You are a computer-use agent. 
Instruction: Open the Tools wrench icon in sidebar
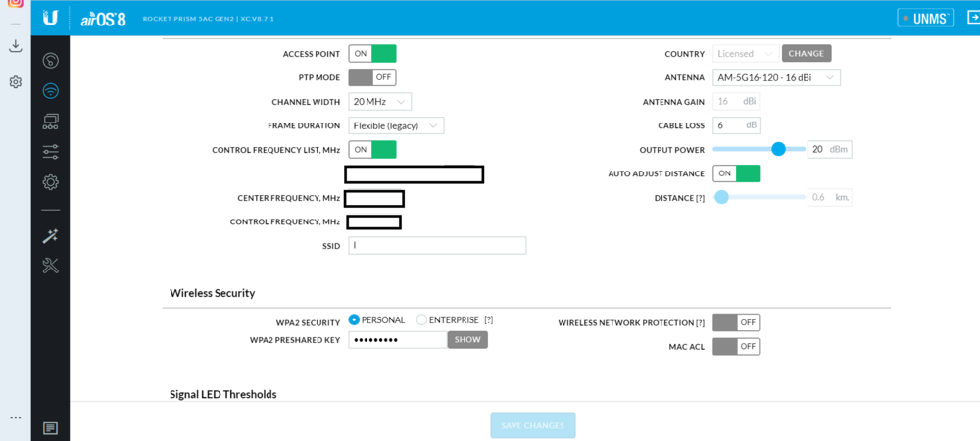[x=50, y=266]
